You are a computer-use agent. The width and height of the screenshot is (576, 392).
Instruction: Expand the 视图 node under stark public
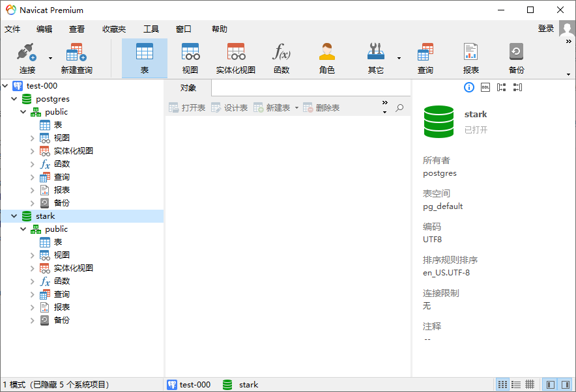point(31,255)
